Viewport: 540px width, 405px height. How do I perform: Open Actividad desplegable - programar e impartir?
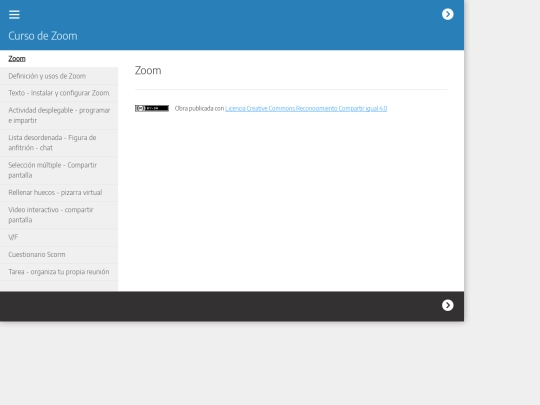(x=59, y=115)
